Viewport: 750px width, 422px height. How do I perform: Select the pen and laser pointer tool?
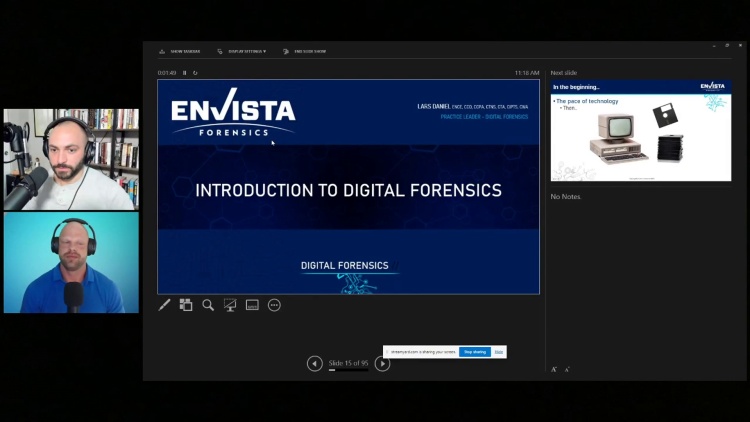click(164, 305)
